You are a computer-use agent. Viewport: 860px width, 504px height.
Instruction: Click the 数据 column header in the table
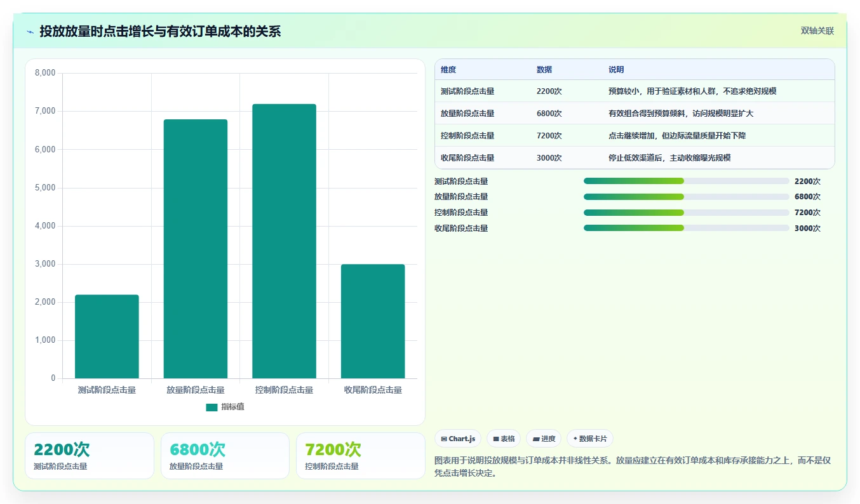pyautogui.click(x=544, y=70)
